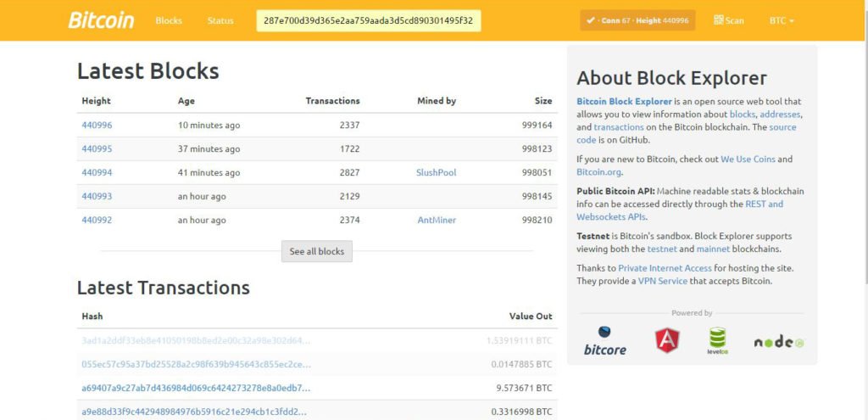868x420 pixels.
Task: Click the Transactions column header
Action: click(x=332, y=101)
